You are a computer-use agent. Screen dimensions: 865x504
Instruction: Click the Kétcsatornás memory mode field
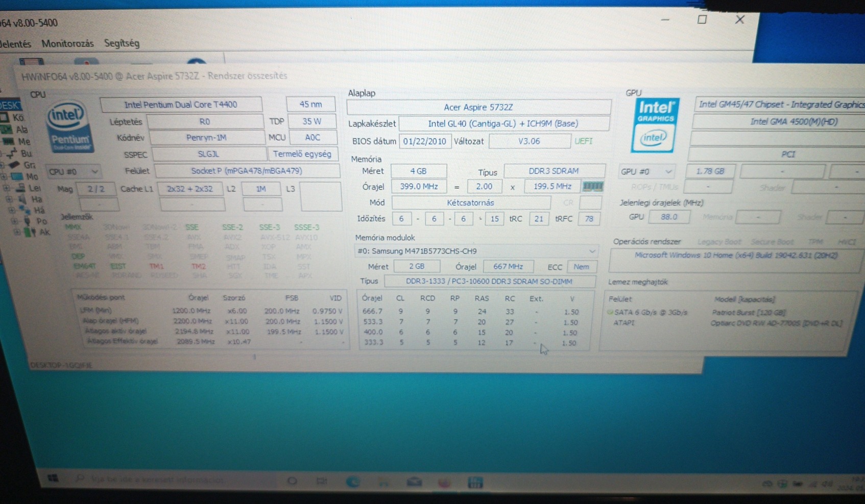tap(470, 203)
